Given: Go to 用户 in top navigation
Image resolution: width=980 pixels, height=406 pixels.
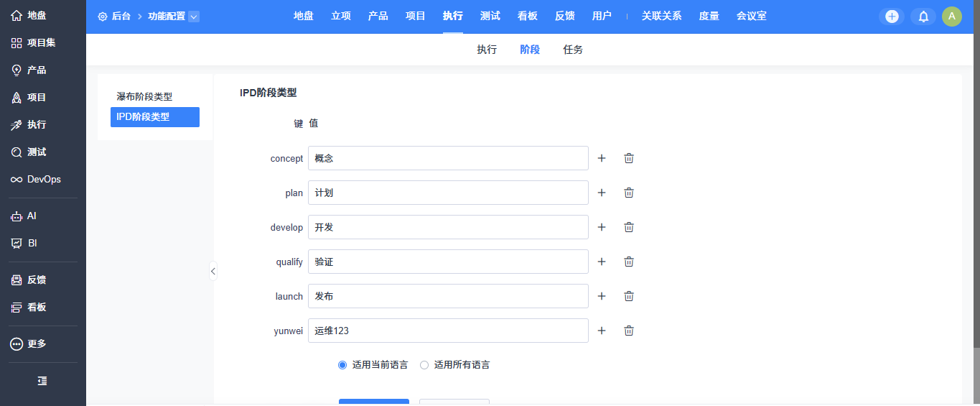Looking at the screenshot, I should 602,16.
